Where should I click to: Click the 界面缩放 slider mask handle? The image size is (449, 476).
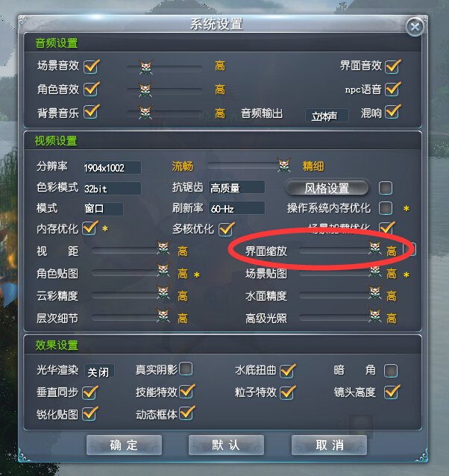[x=375, y=248]
